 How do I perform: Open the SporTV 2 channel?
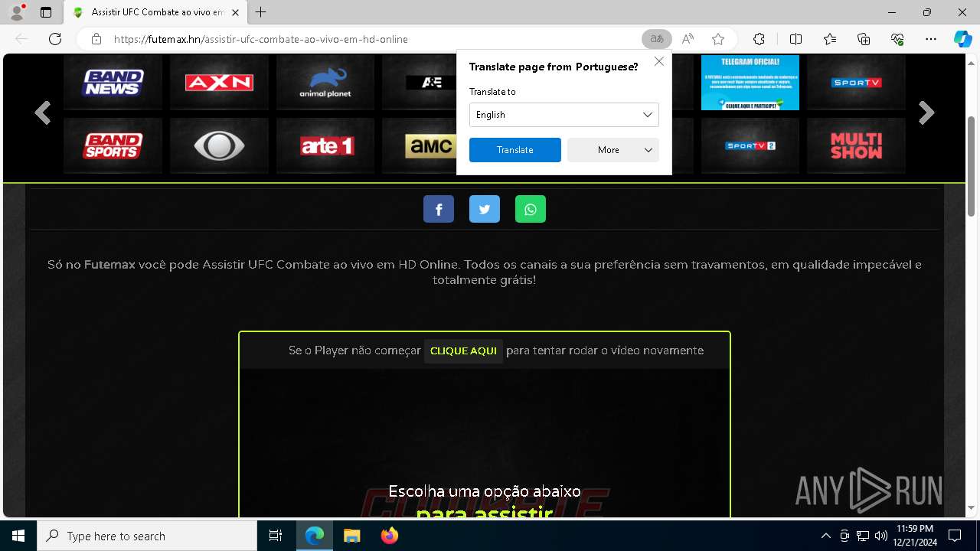[750, 145]
